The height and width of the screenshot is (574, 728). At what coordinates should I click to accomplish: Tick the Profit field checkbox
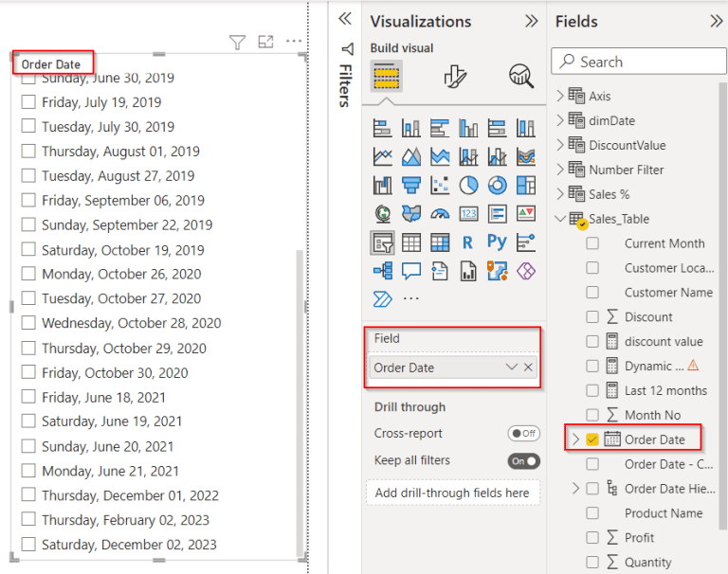592,537
